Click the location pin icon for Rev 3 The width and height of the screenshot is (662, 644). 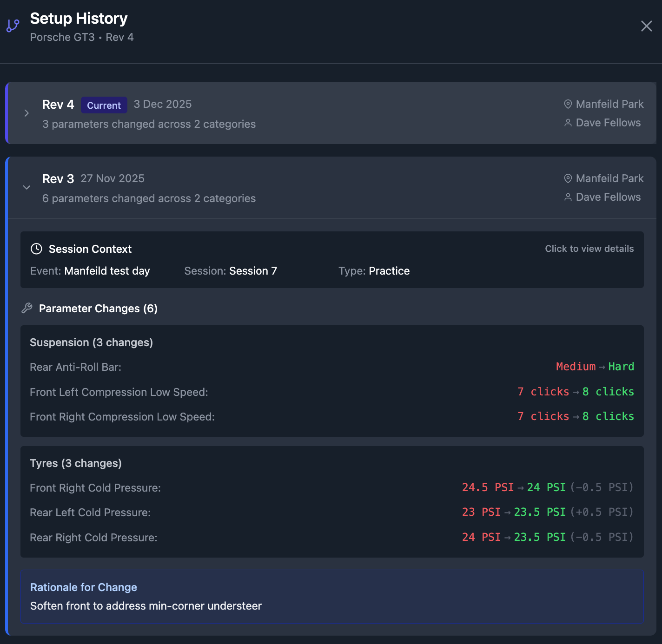point(568,178)
